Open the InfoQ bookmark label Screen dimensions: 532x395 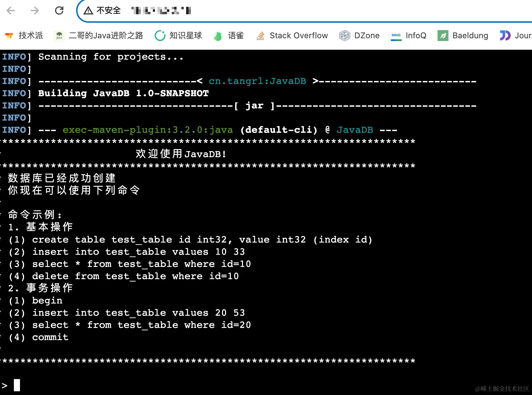416,36
